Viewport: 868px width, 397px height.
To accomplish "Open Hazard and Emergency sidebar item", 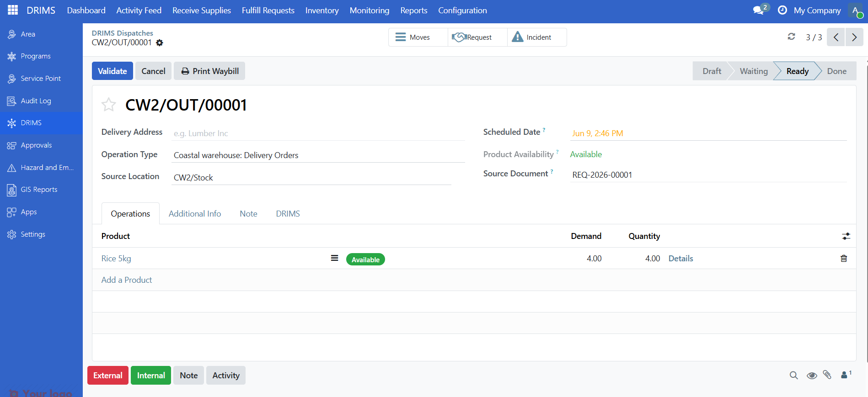I will pos(41,168).
